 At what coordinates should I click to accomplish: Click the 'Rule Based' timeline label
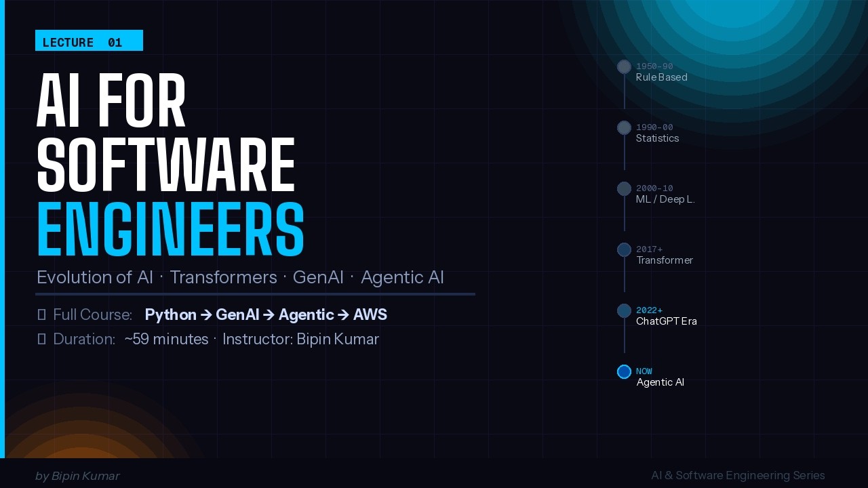(x=662, y=77)
